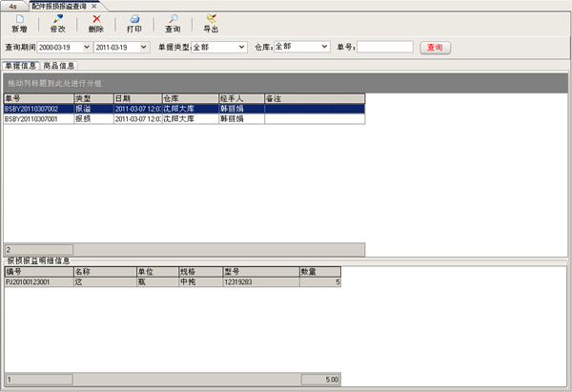Expand the 仓库 dropdown
The width and height of the screenshot is (572, 392).
pyautogui.click(x=324, y=47)
